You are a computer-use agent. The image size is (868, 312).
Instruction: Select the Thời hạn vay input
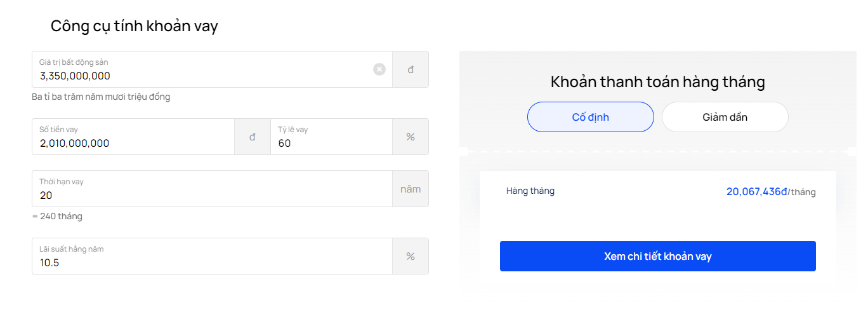click(212, 189)
